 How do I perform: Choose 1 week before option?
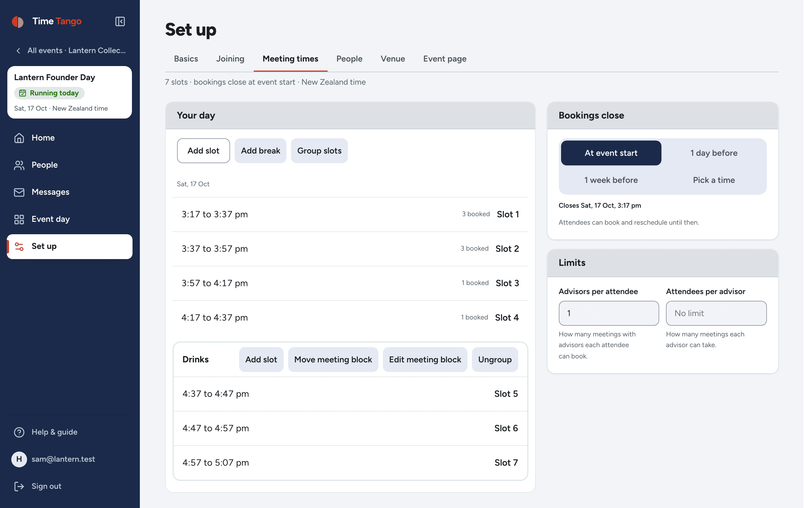611,180
